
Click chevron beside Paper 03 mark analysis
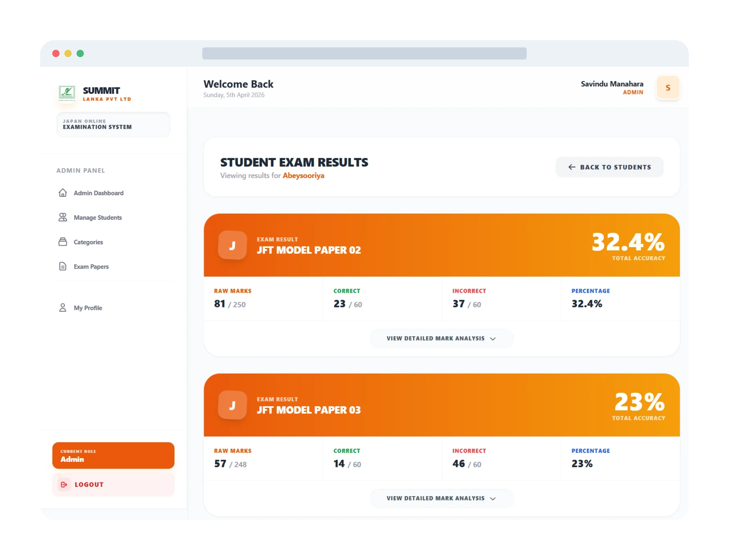pos(493,499)
